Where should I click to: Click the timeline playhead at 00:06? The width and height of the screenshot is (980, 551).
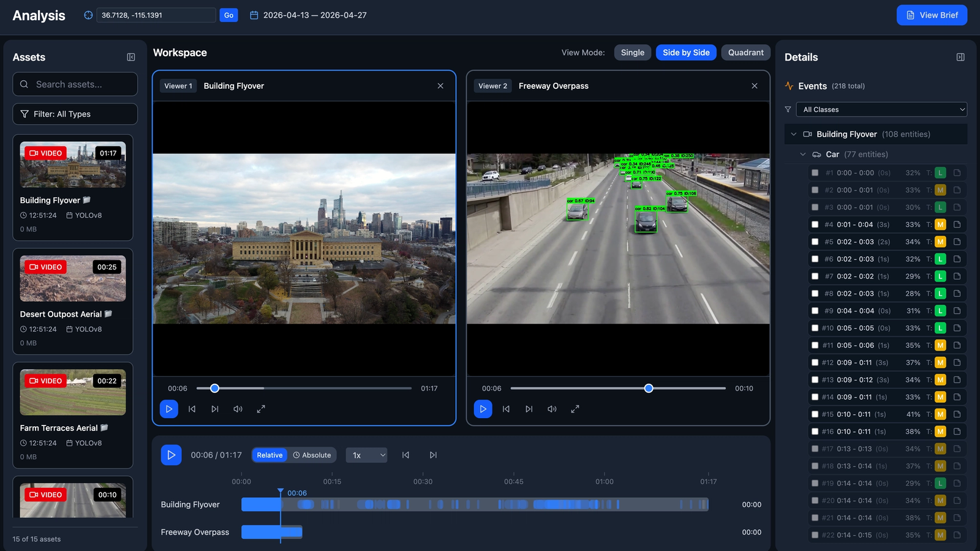pos(281,492)
